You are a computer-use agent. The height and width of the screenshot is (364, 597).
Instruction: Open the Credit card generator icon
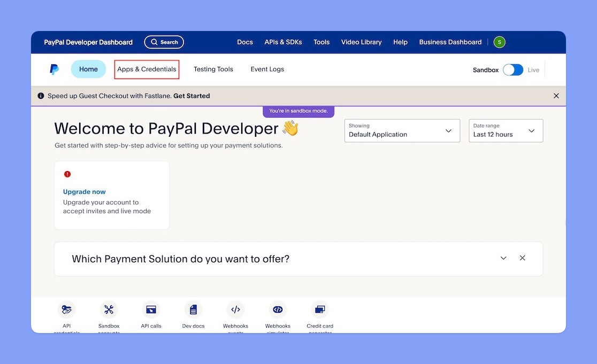tap(320, 309)
